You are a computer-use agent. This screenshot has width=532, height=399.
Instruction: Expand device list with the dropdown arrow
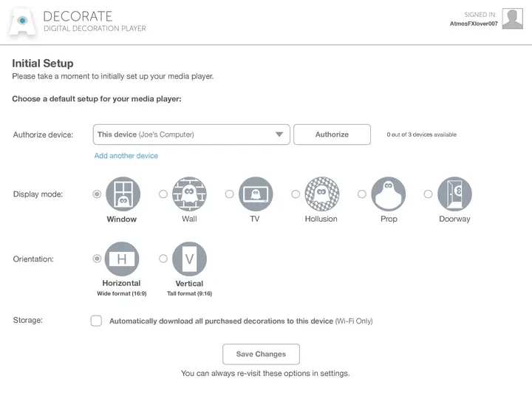point(279,134)
